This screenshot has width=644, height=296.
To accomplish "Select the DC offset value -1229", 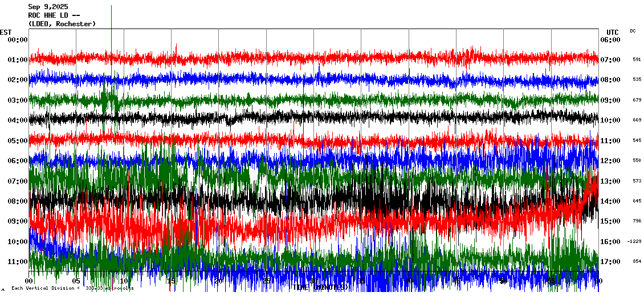I will tap(634, 241).
